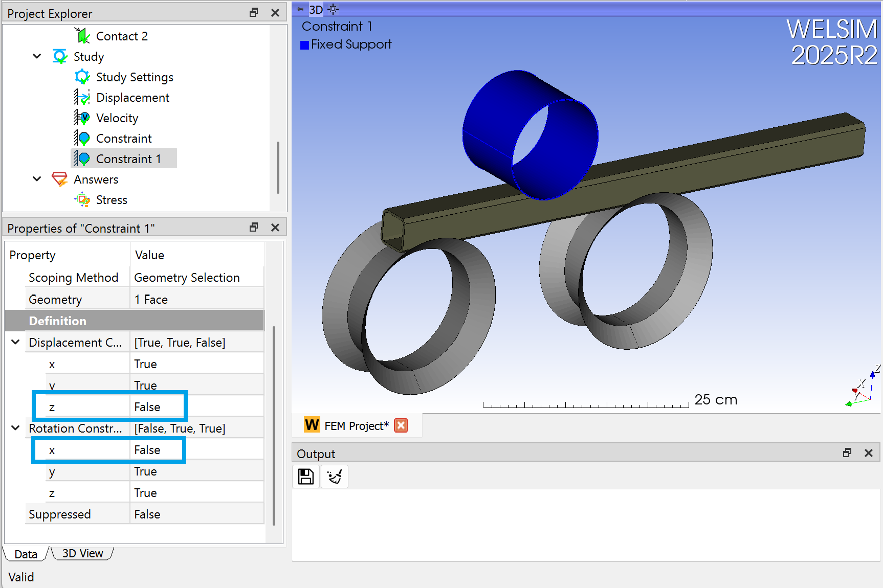Pin the 3D viewport with pushpin icon
Screen dimensions: 883x588
point(300,9)
